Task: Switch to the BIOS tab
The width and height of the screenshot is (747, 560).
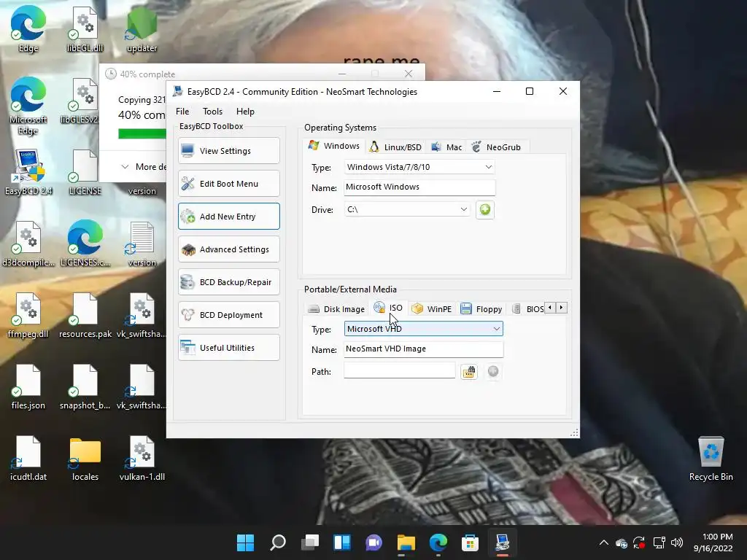Action: tap(528, 309)
